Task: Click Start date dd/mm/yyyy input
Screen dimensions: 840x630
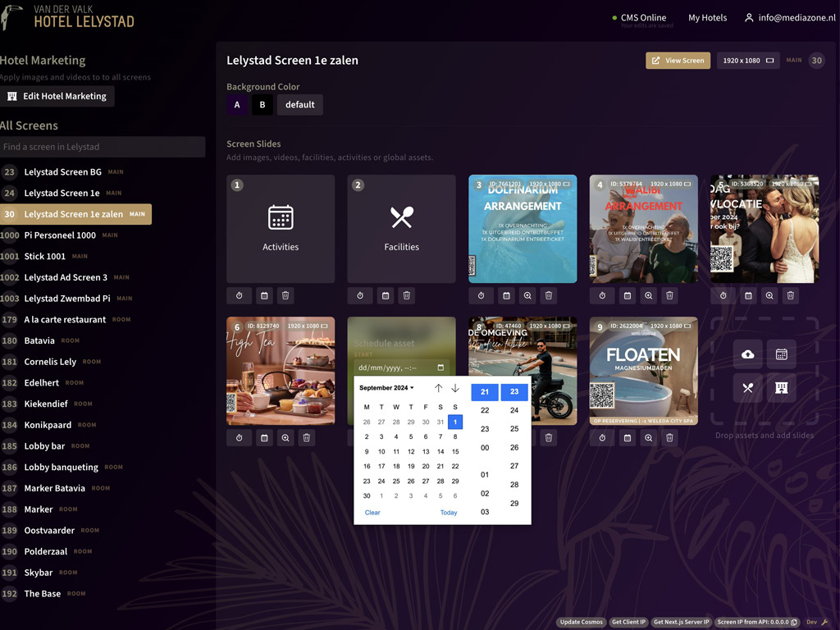Action: coord(402,367)
